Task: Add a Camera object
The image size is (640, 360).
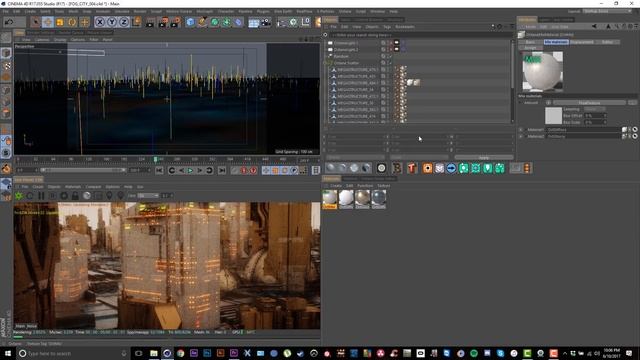Action: point(266,22)
